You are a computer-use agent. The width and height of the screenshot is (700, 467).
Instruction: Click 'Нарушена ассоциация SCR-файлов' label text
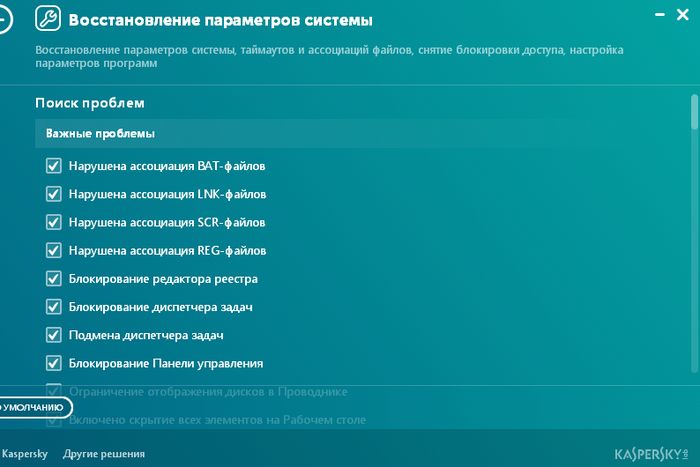(167, 222)
